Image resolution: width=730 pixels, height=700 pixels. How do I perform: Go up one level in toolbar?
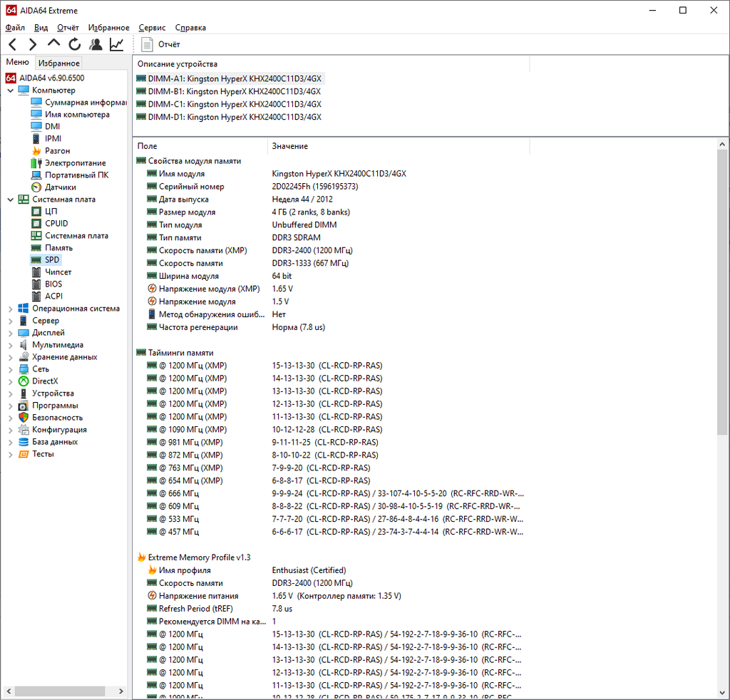(x=53, y=43)
